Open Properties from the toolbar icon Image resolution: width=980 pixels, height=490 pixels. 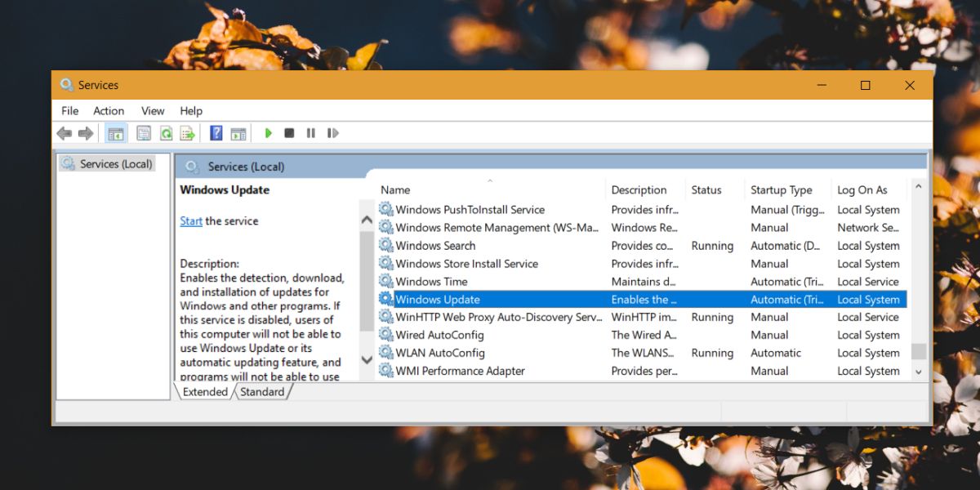coord(144,133)
